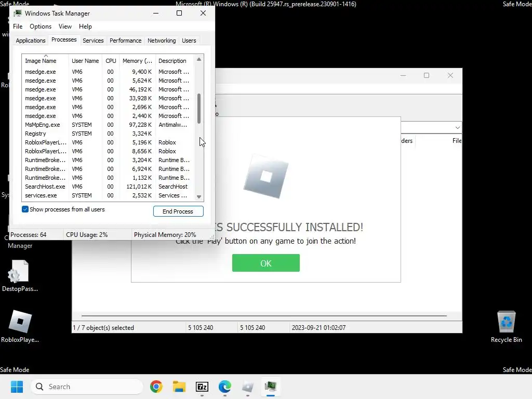This screenshot has width=532, height=399.
Task: Select the Processes tab
Action: click(64, 39)
